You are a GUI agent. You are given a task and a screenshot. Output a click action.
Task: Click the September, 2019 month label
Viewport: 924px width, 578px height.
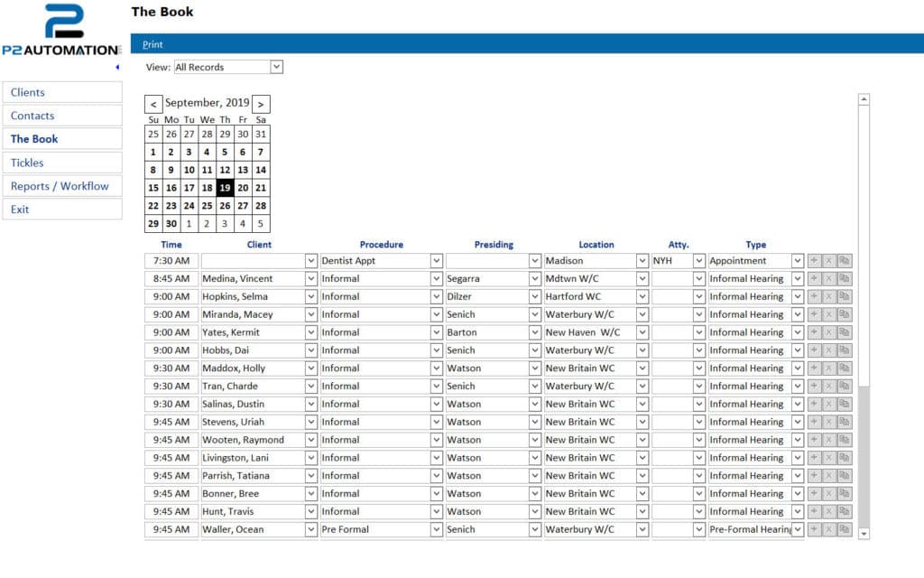(207, 103)
